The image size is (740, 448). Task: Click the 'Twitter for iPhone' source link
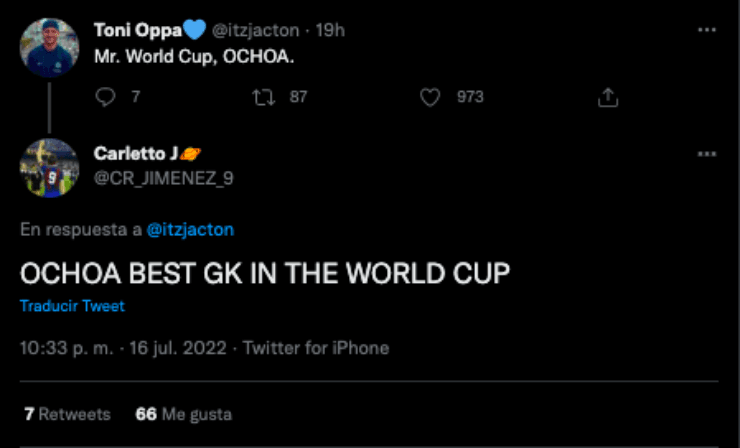click(316, 348)
